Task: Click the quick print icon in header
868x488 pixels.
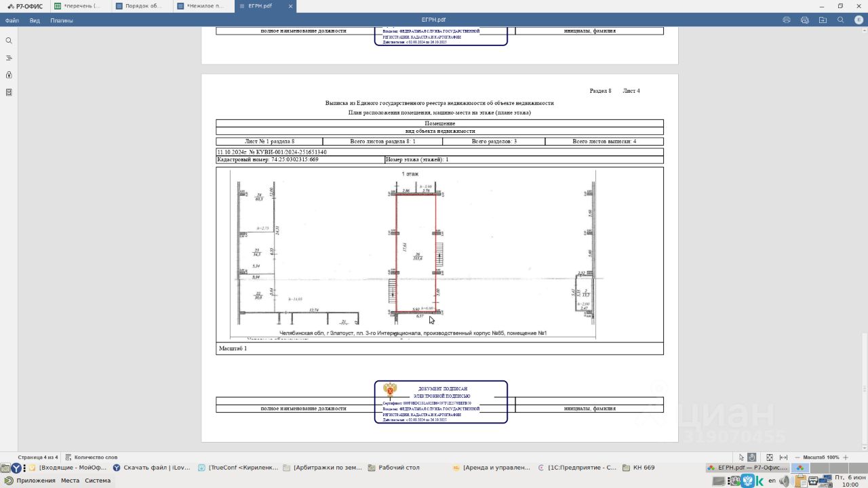Action: (787, 20)
